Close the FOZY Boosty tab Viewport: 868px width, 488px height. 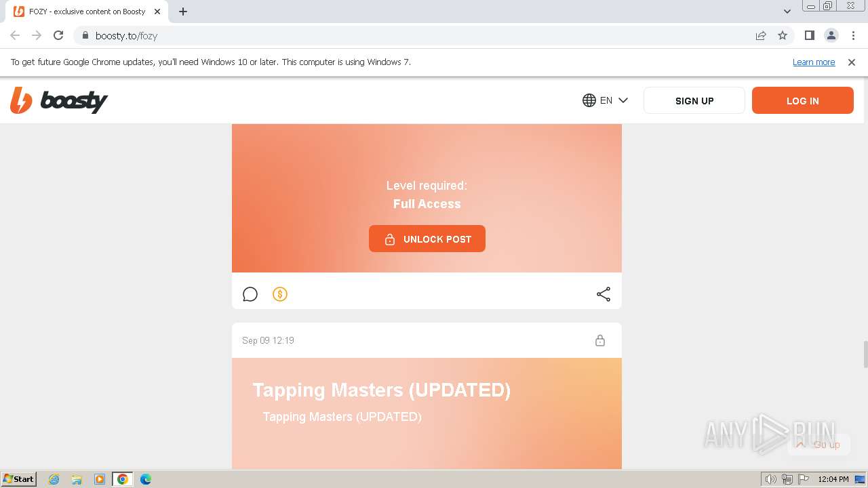(157, 12)
